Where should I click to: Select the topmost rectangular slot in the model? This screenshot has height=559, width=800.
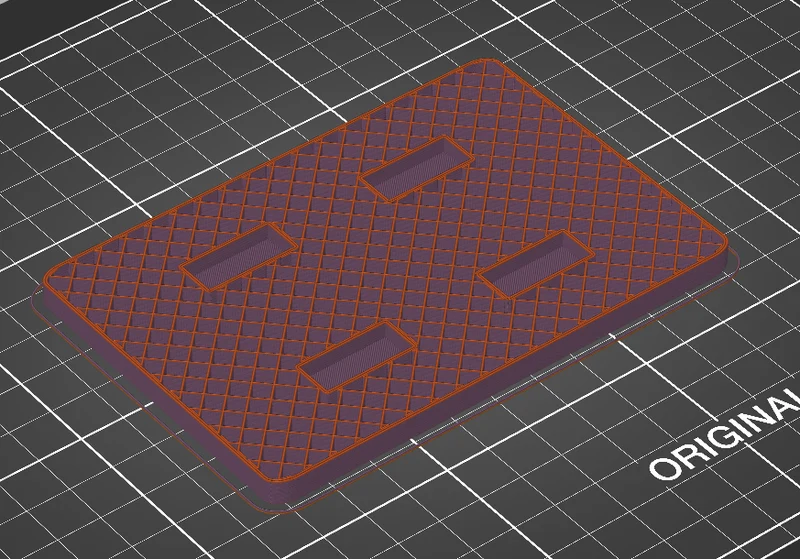[x=417, y=169]
